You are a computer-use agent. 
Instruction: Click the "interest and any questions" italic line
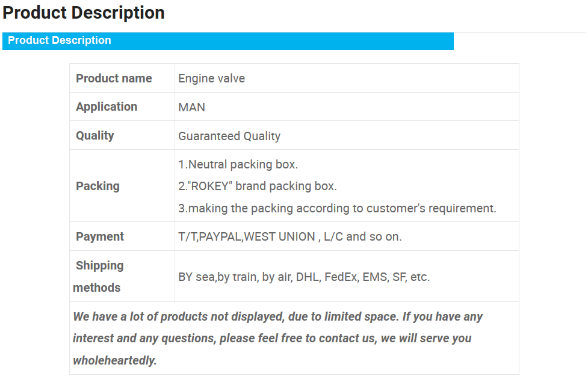coord(272,338)
